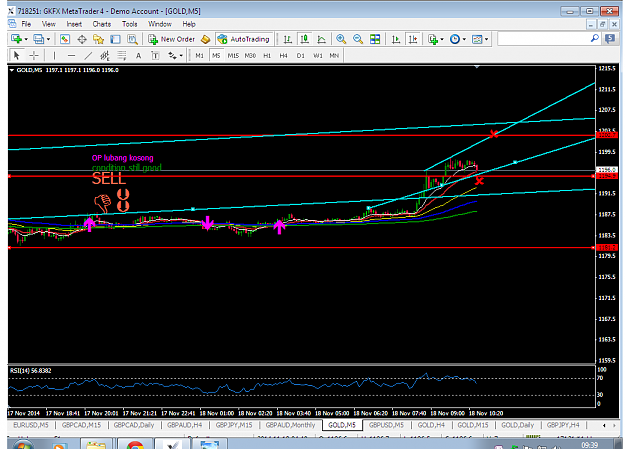Image resolution: width=625 pixels, height=449 pixels.
Task: Switch chart to Candlesticks style
Action: point(305,39)
